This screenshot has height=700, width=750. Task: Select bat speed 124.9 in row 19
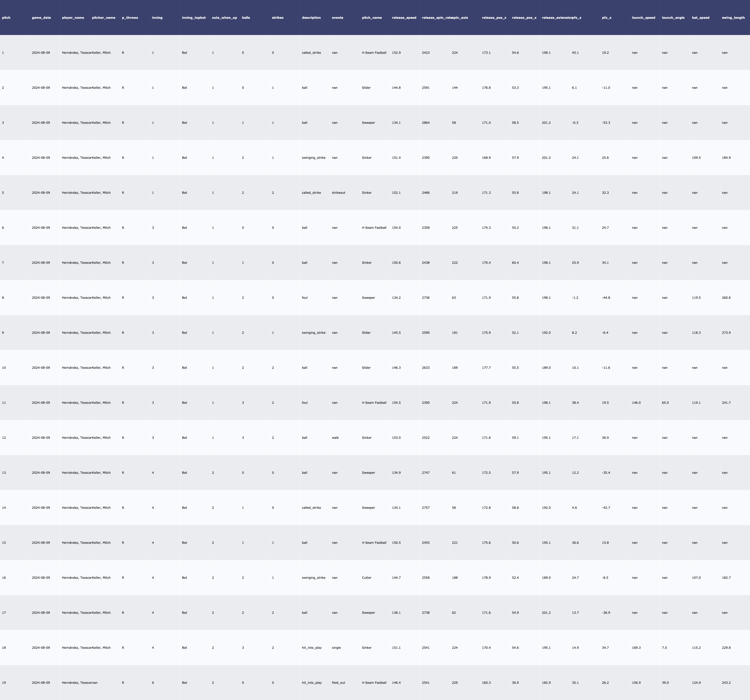[696, 683]
